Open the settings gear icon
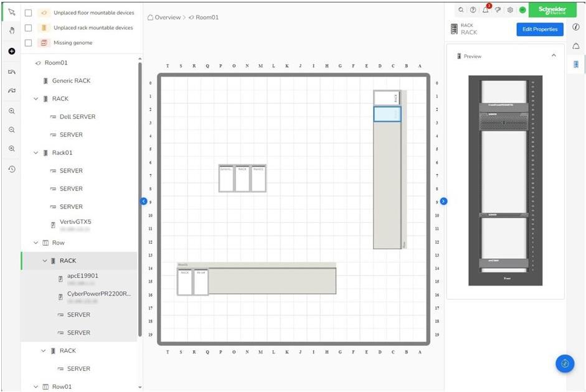Image resolution: width=586 pixels, height=392 pixels. pos(510,10)
